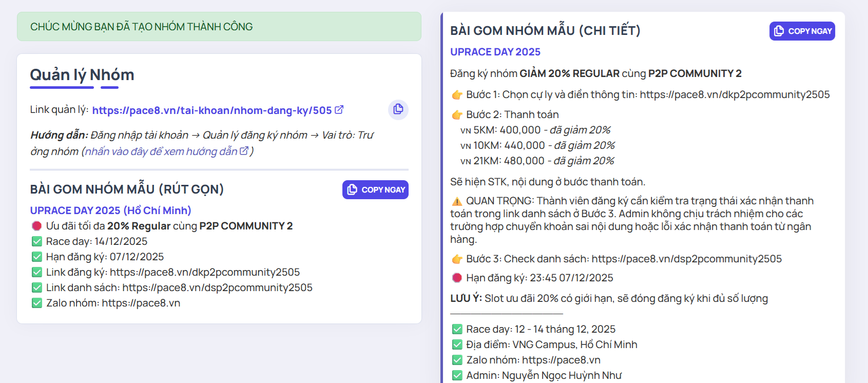Click UPRACE DAY 2025 (Hồ Chí Minh) title

110,210
